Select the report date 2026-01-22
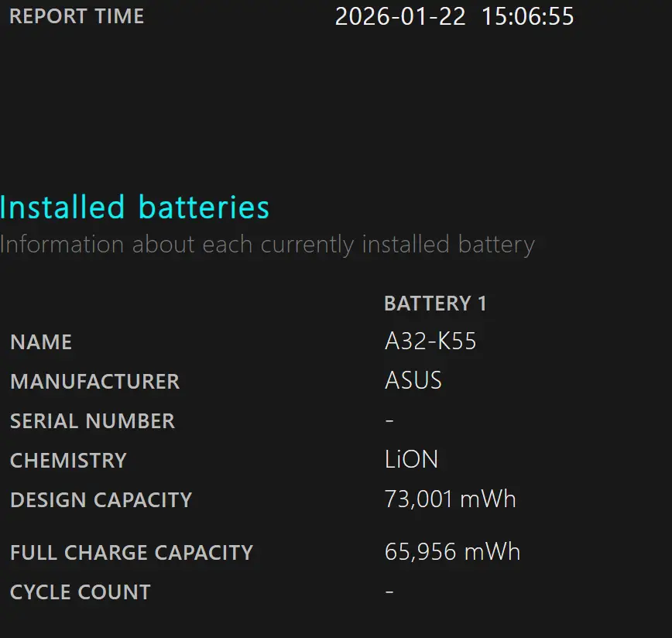The image size is (672, 638). (x=400, y=16)
